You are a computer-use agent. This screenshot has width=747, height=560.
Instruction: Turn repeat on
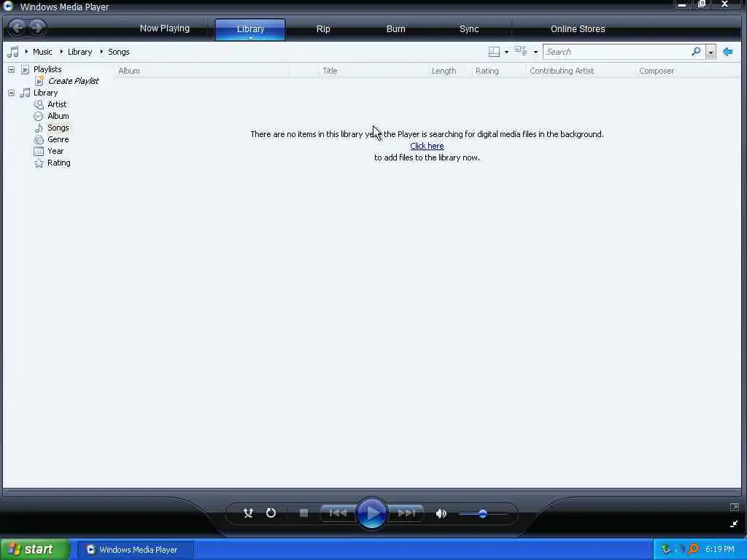click(x=271, y=513)
